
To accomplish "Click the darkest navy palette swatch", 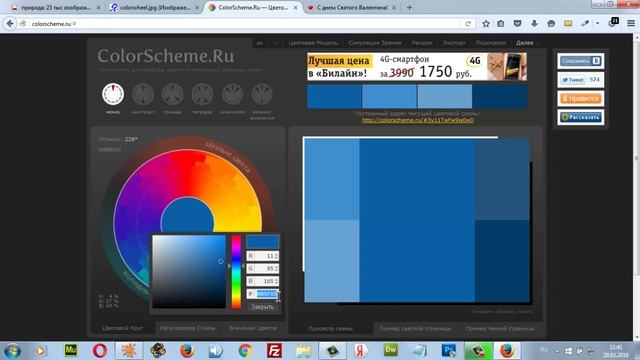I will point(500,96).
